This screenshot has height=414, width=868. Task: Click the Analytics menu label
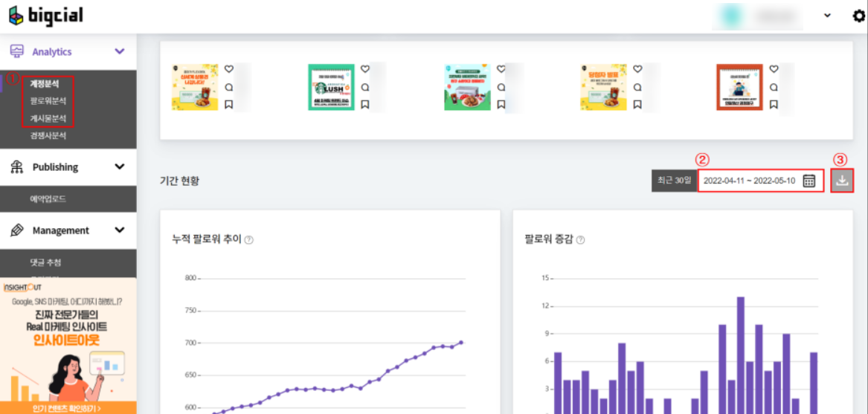[52, 51]
